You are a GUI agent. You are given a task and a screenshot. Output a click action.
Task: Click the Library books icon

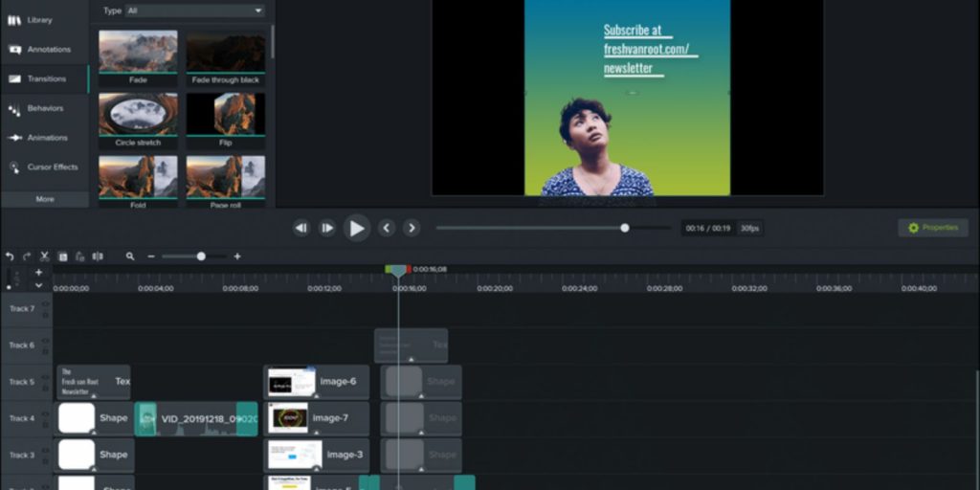tap(13, 20)
